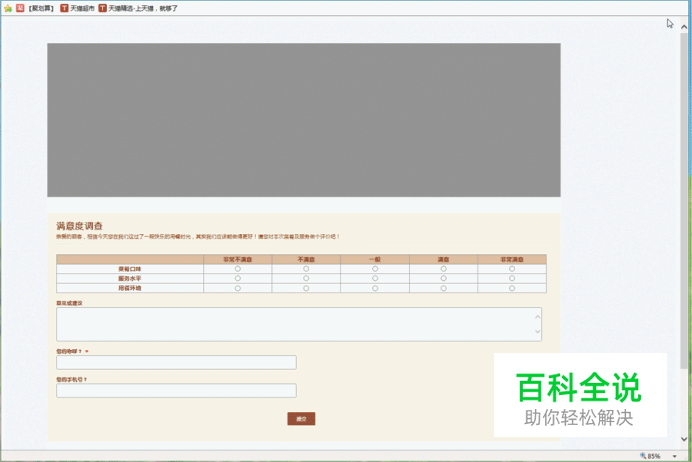Submit the survey with the 提交 button
692x462 pixels.
click(x=301, y=419)
